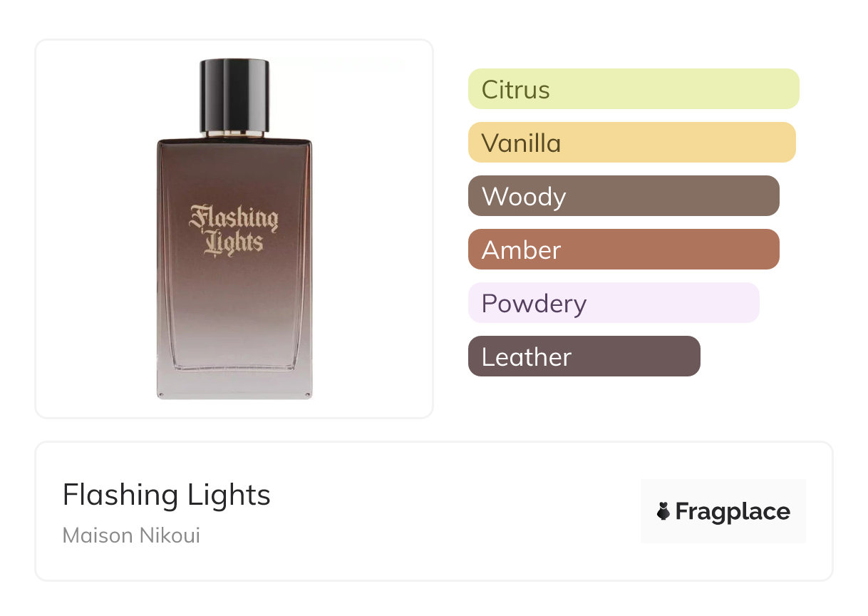
Task: Click the Amber text label
Action: [521, 250]
